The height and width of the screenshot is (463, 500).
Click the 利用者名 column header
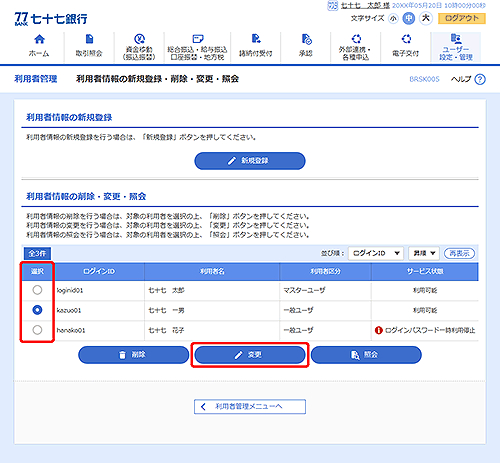(212, 272)
